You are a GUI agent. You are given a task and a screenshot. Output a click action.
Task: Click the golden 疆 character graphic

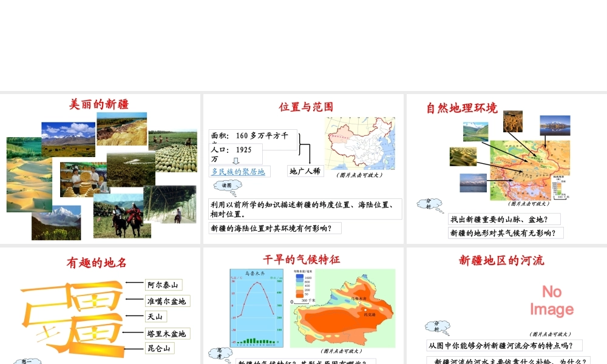tap(74, 318)
